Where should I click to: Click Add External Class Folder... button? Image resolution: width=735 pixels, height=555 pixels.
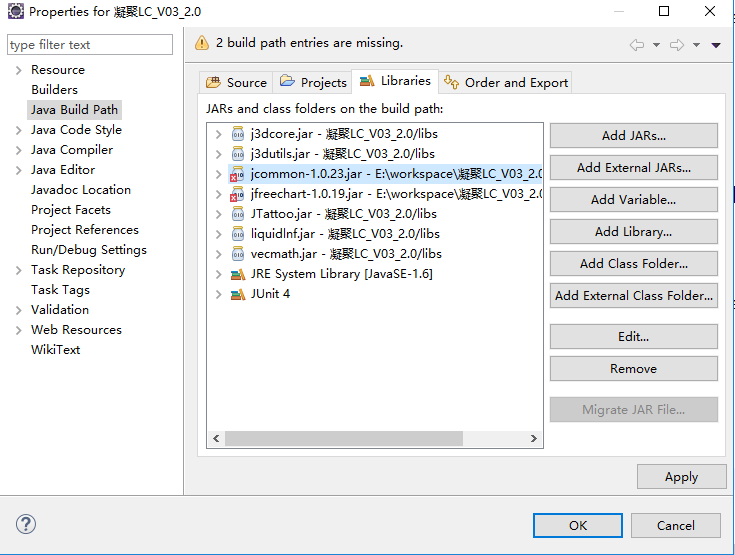(633, 295)
